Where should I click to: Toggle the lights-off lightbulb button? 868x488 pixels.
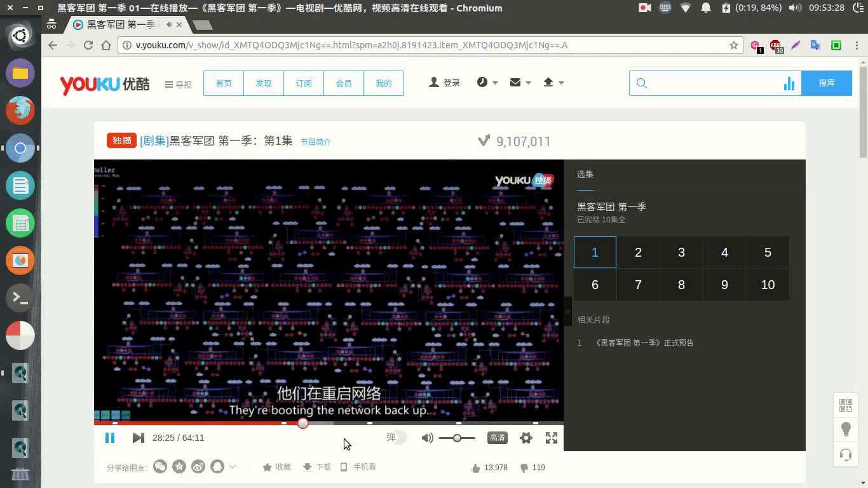(846, 430)
